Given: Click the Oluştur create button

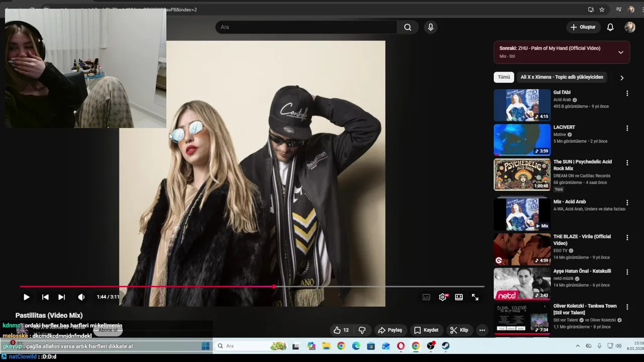Looking at the screenshot, I should pos(583,27).
